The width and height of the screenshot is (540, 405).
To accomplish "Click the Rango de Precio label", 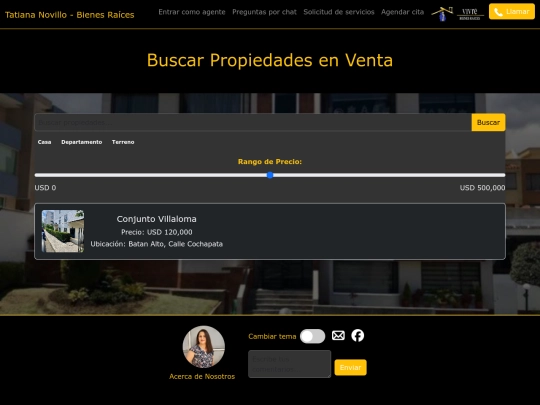I will [270, 162].
